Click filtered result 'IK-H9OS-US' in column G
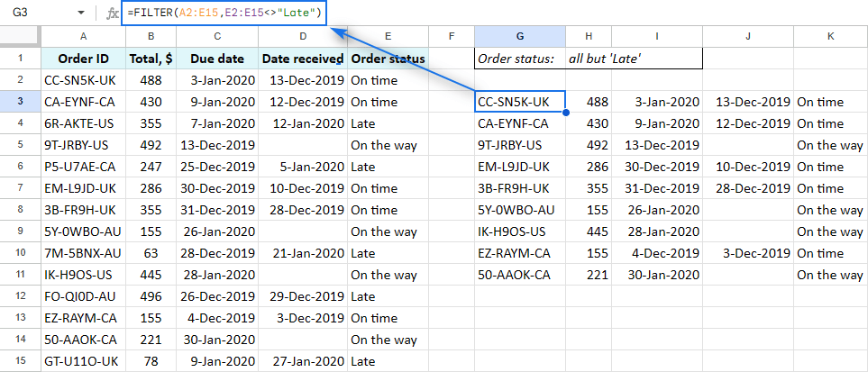The width and height of the screenshot is (868, 372). pos(520,232)
